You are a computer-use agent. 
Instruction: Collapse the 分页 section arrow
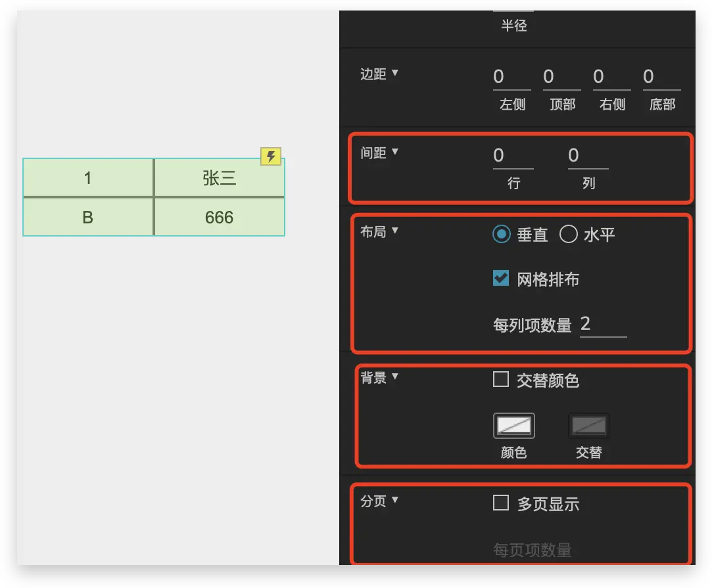tap(395, 500)
